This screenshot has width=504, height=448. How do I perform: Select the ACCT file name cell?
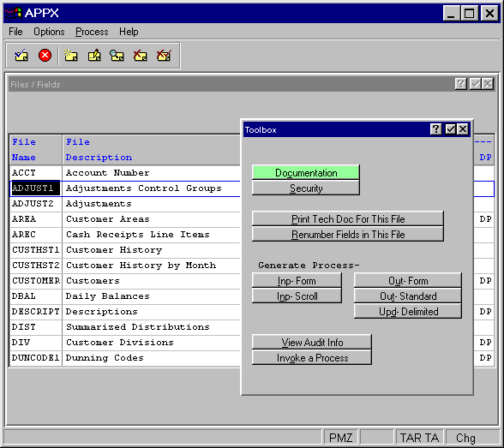[35, 173]
